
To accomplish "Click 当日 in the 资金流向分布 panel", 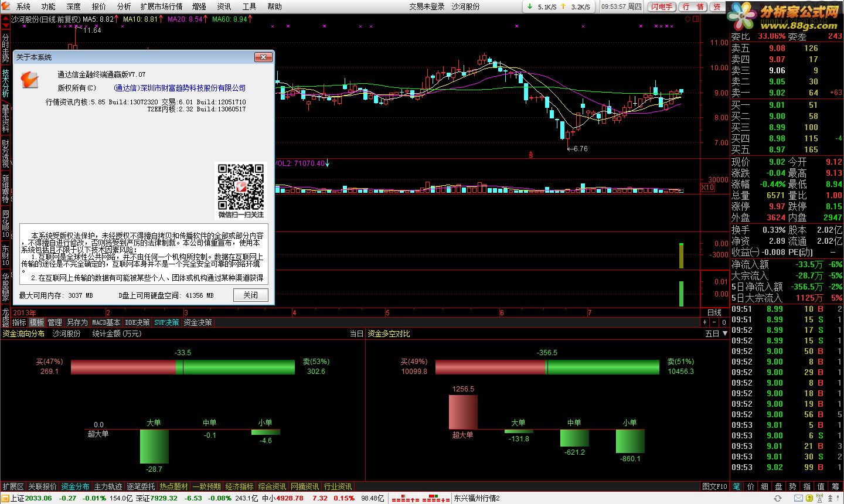I will (356, 333).
